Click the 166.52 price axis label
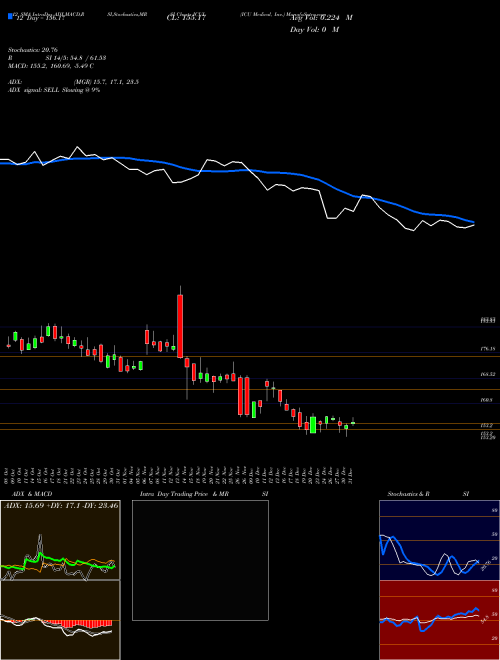 tap(488, 374)
